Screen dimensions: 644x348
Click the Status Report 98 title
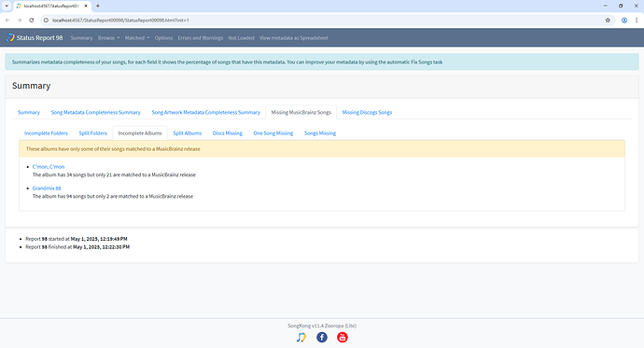coord(39,37)
